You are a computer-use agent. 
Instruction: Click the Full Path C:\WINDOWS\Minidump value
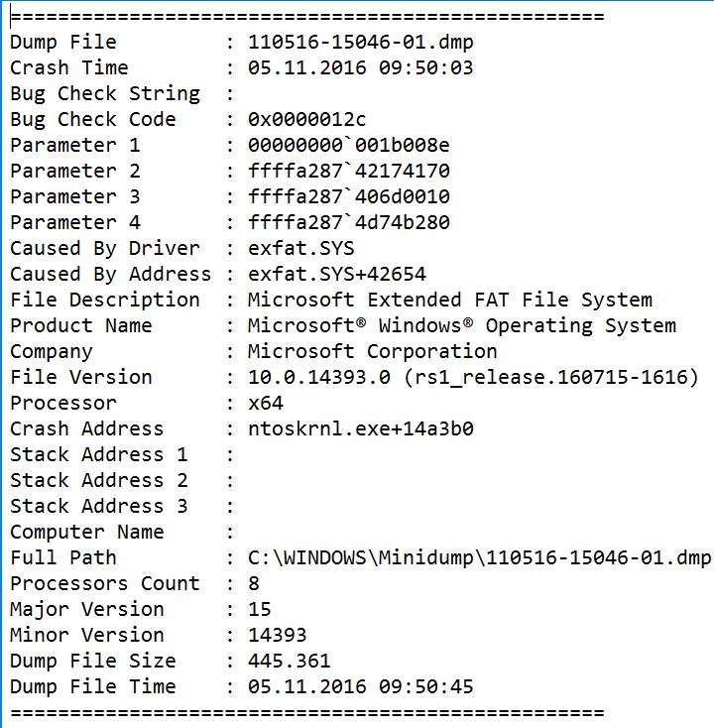point(479,558)
